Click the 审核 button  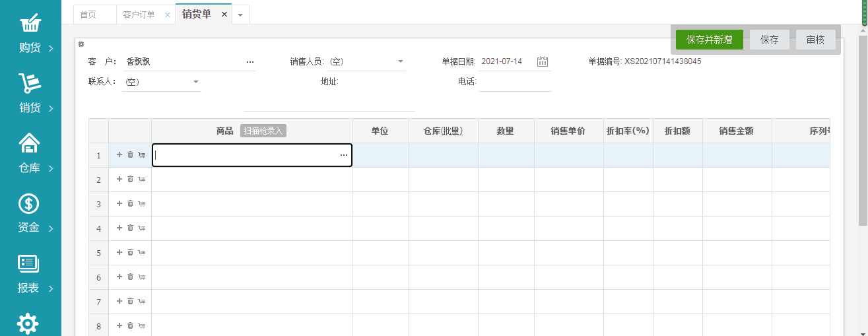[816, 40]
